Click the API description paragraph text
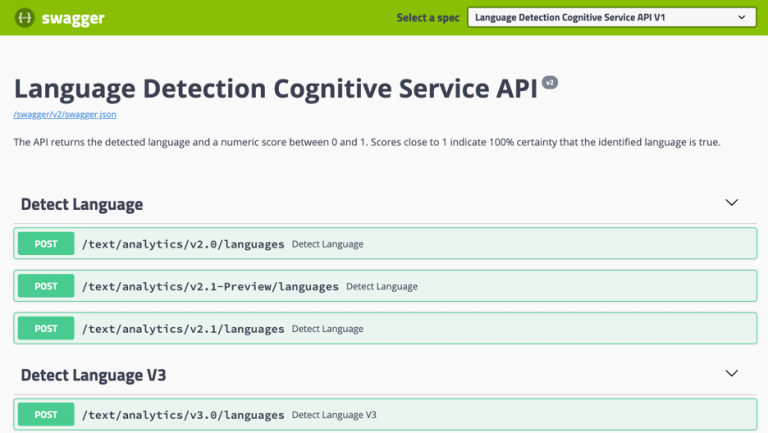 367,142
